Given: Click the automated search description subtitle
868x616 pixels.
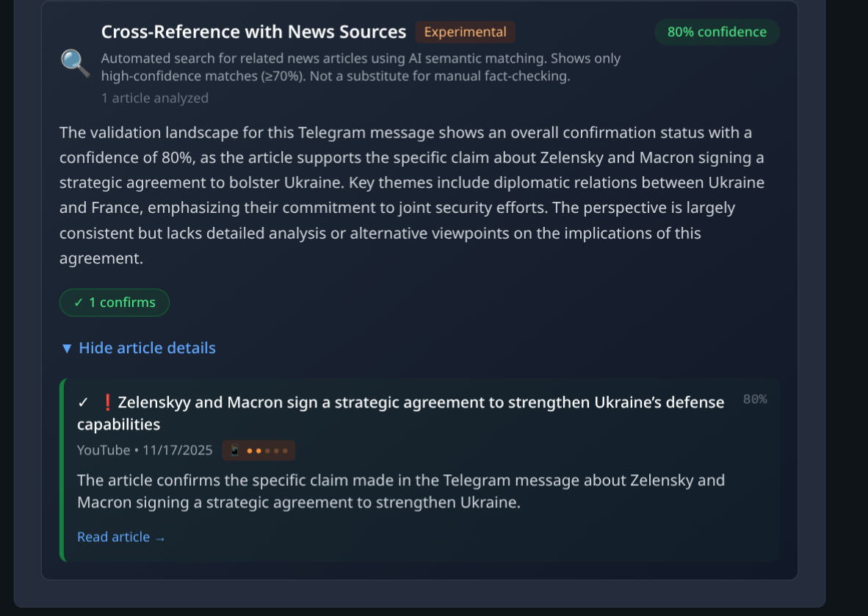Looking at the screenshot, I should tap(361, 67).
